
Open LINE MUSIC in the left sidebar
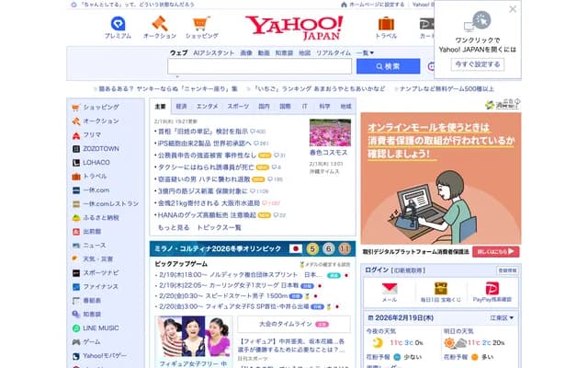(x=101, y=328)
